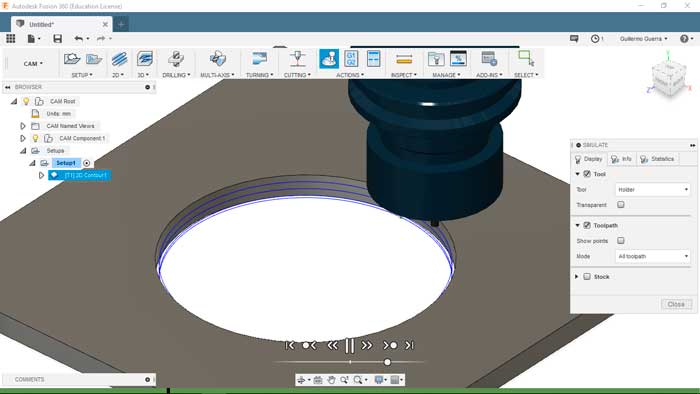Image resolution: width=700 pixels, height=394 pixels.
Task: Expand the CAM Component1 node
Action: click(x=23, y=138)
